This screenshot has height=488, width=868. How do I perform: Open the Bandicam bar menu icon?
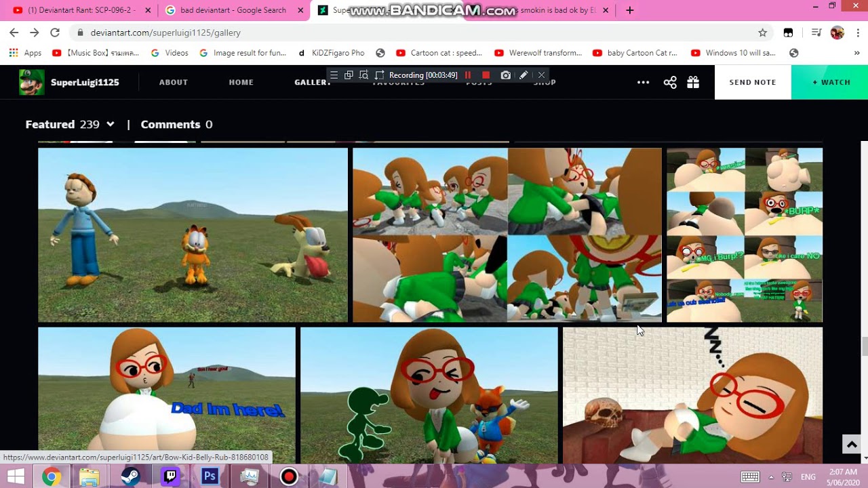pos(334,75)
